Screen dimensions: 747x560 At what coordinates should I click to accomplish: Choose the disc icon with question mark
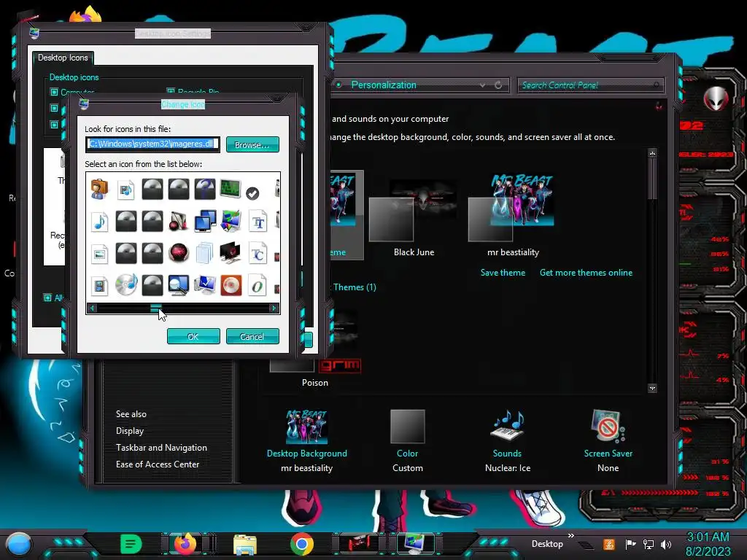205,189
